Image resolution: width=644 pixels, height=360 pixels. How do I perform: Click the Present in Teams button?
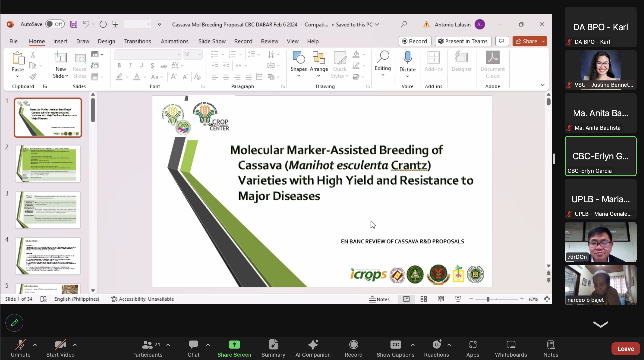463,41
